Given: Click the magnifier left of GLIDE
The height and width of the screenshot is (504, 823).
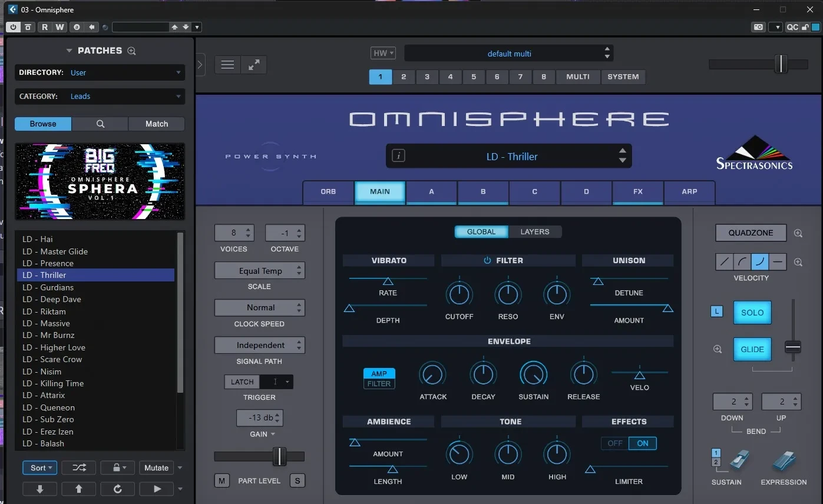Looking at the screenshot, I should click(x=718, y=349).
